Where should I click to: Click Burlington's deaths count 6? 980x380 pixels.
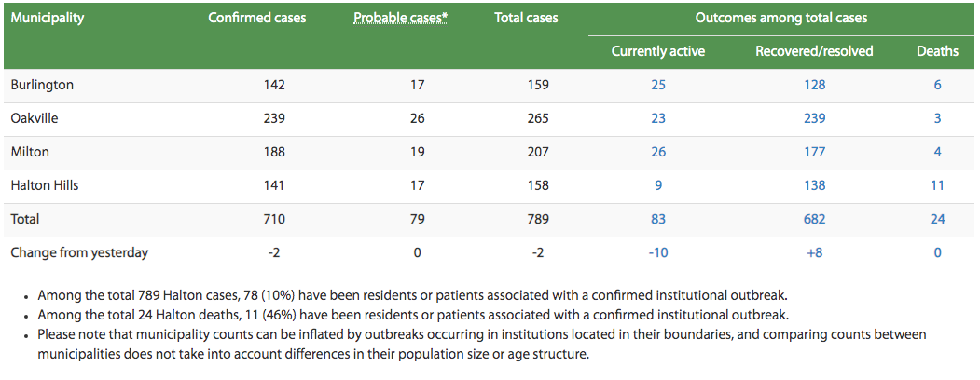coord(937,85)
